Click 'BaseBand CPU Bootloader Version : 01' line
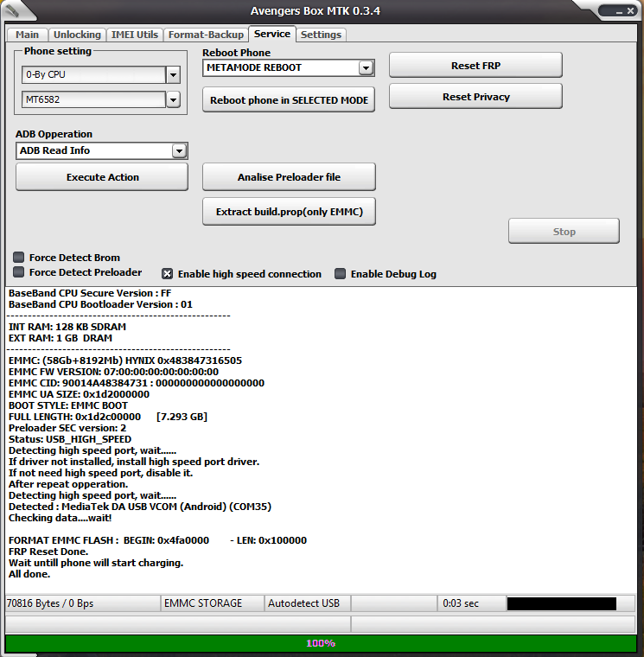The width and height of the screenshot is (644, 657). click(x=100, y=304)
